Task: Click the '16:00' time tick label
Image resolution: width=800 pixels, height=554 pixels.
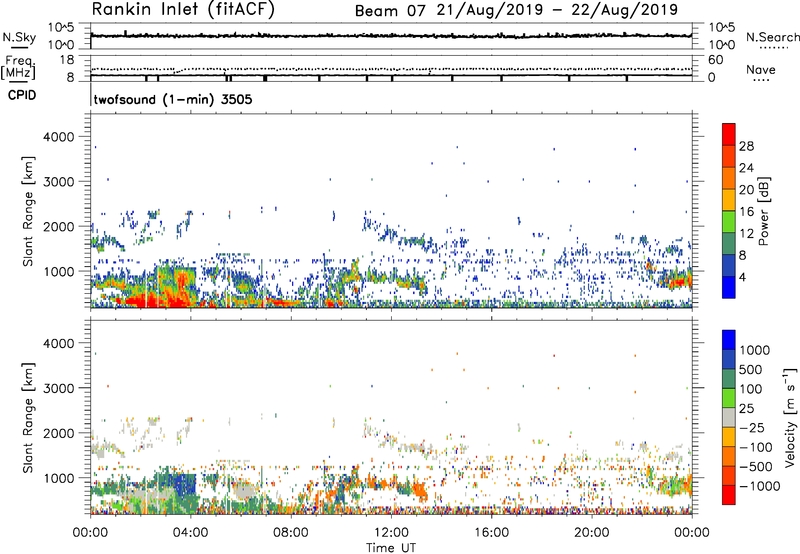Action: click(x=491, y=533)
